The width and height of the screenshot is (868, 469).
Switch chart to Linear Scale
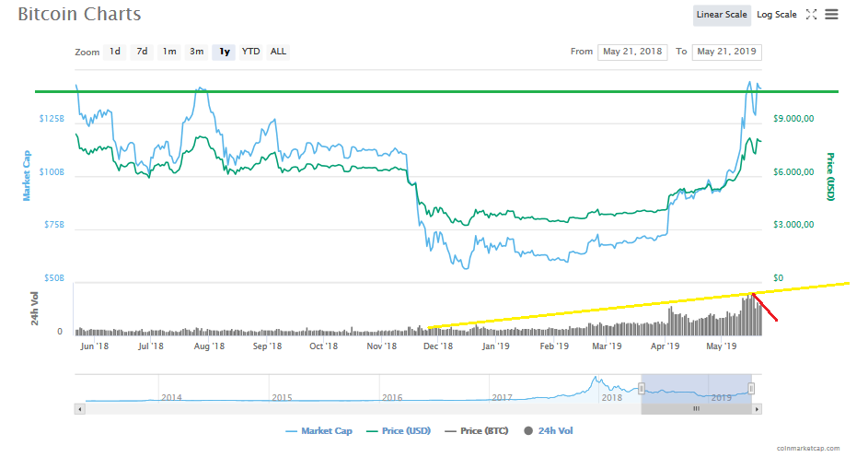click(722, 15)
